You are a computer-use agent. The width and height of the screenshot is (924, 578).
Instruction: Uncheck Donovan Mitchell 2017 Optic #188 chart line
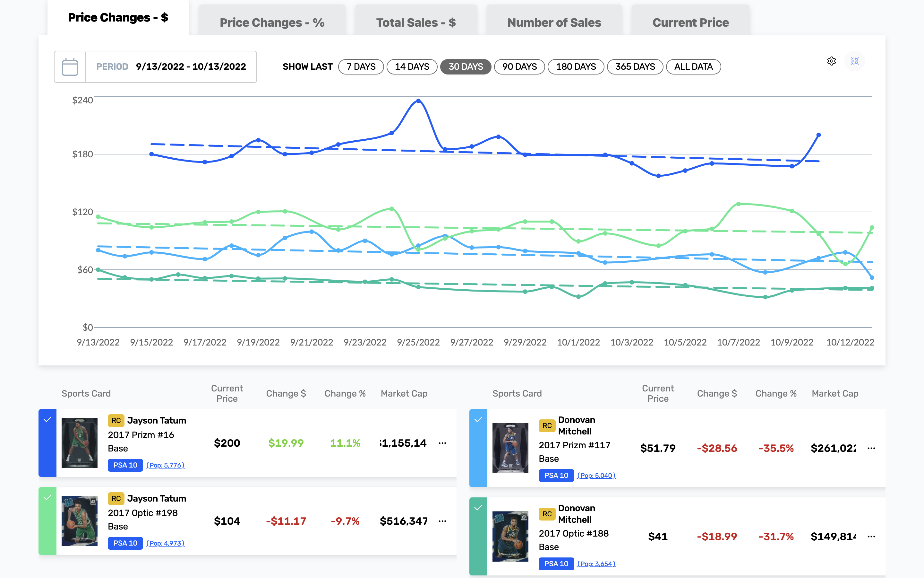478,508
